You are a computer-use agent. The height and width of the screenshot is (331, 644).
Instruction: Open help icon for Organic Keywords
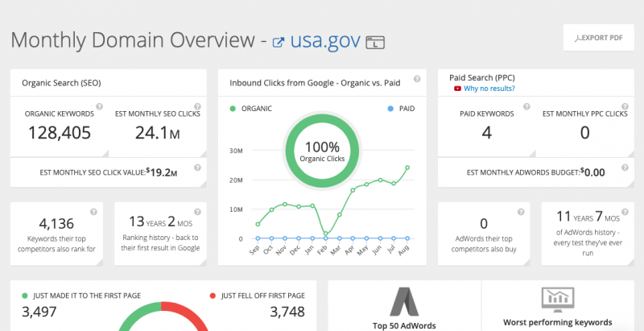coord(99,106)
